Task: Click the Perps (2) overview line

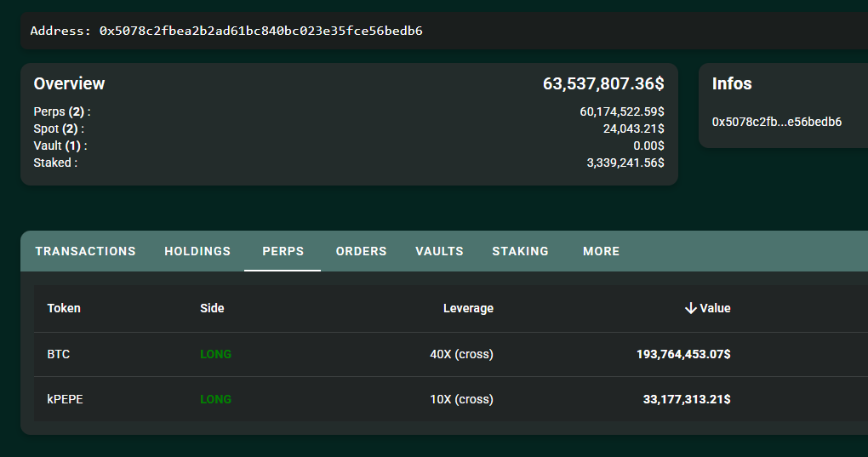Action: [x=349, y=111]
